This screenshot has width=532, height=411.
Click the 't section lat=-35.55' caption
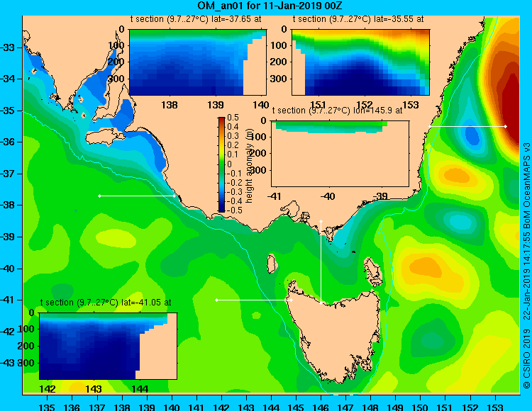coord(358,19)
